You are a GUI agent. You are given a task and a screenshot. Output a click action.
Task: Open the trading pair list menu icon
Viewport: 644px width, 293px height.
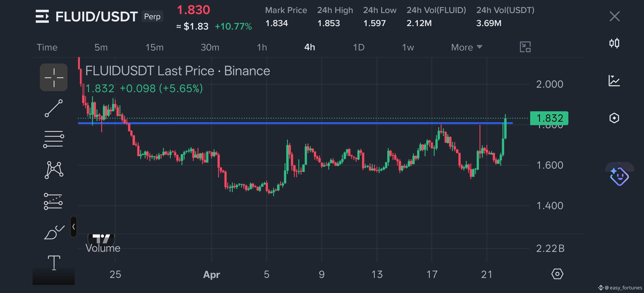pyautogui.click(x=42, y=16)
